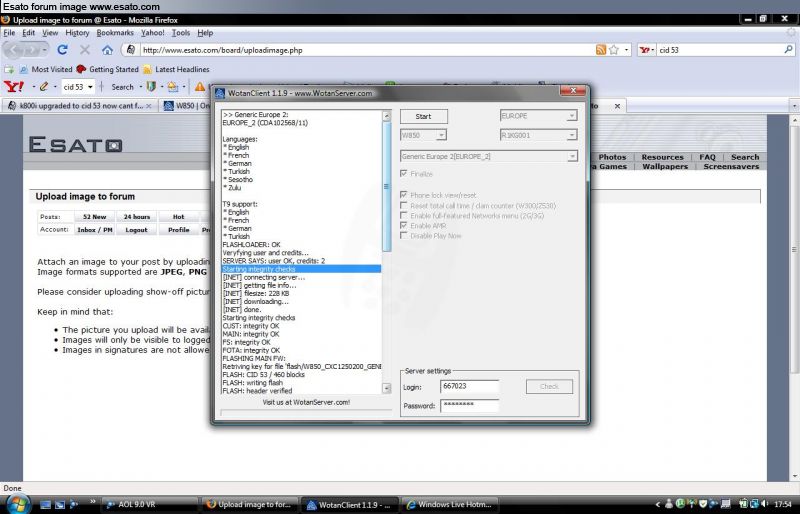Go to the Firefox Home page
Image resolution: width=800 pixels, height=514 pixels.
coord(107,50)
